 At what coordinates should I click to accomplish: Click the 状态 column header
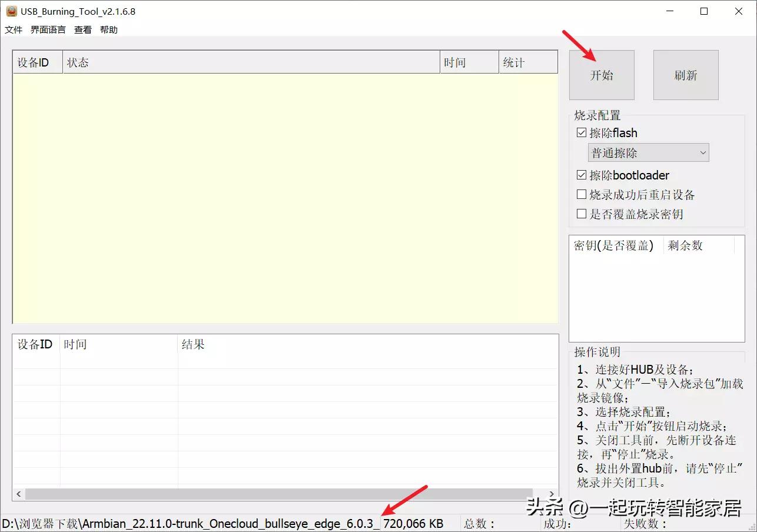tap(78, 62)
